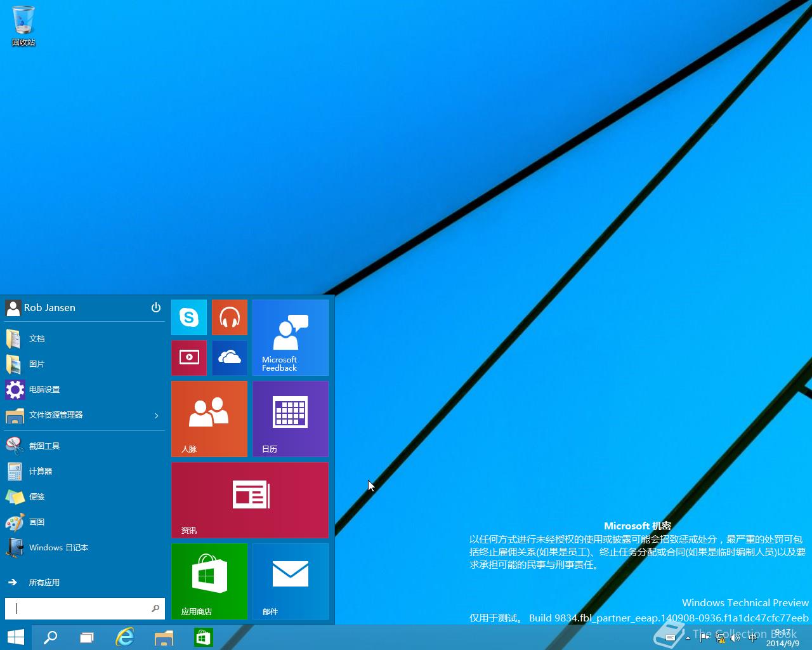The width and height of the screenshot is (812, 650).
Task: Open the Music headphones tile
Action: tap(230, 317)
